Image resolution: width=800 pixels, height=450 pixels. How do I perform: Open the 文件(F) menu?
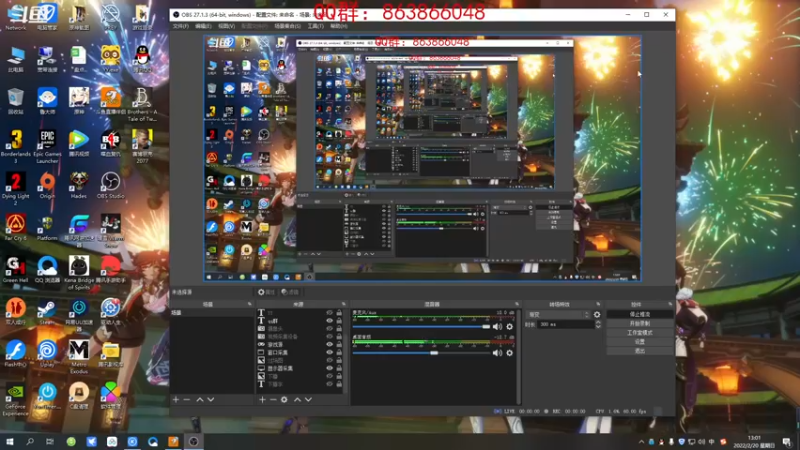(x=180, y=26)
